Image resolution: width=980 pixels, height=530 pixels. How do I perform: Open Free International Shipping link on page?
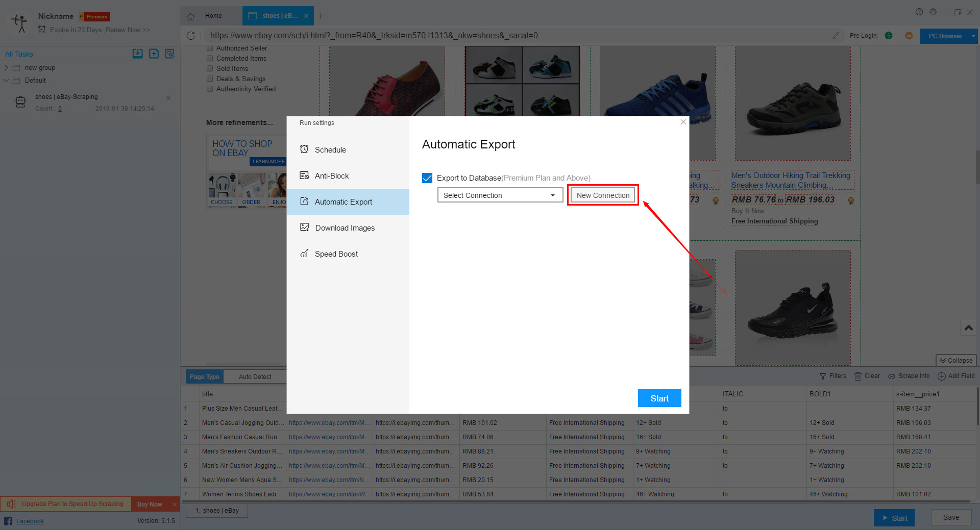(x=774, y=221)
